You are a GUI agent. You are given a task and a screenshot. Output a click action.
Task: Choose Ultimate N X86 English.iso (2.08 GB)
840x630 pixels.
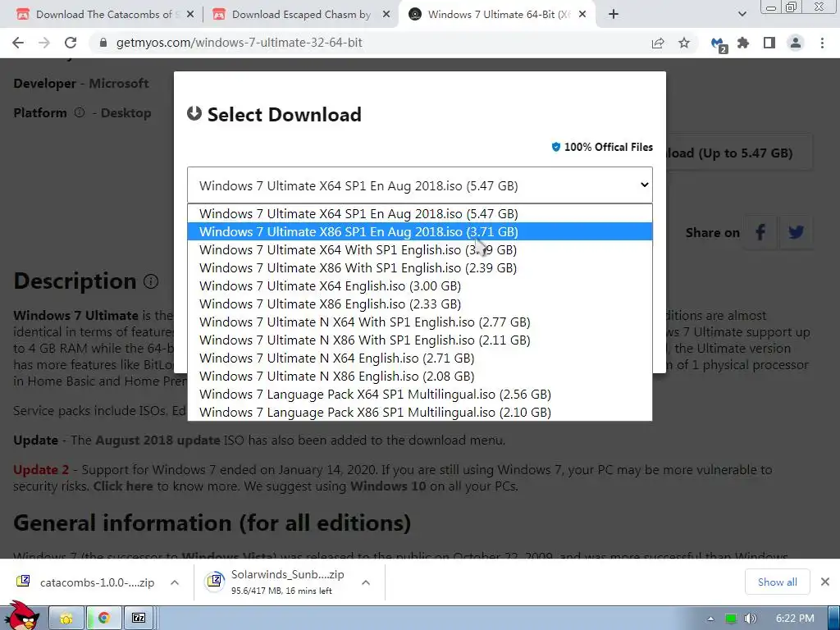click(x=419, y=376)
